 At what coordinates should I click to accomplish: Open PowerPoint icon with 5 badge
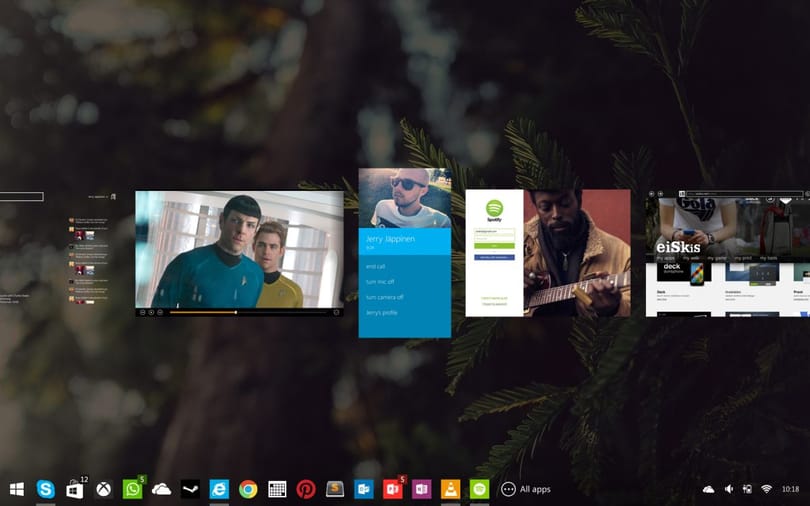click(x=393, y=489)
